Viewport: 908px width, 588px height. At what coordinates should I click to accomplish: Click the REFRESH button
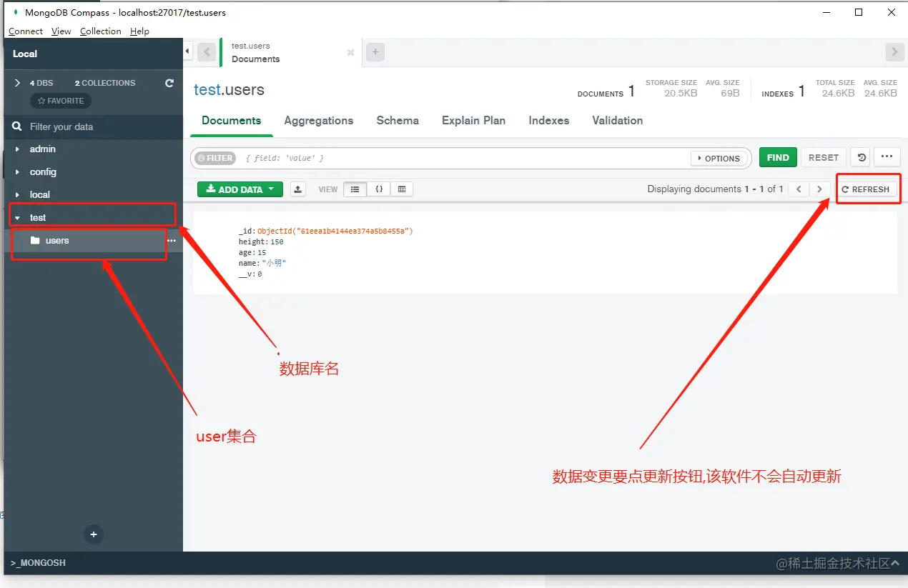point(866,189)
